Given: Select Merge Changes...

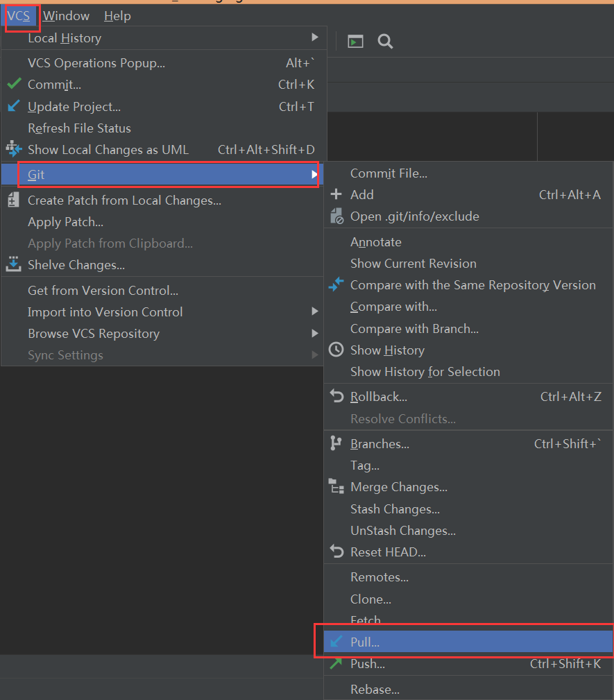Looking at the screenshot, I should pyautogui.click(x=468, y=487).
